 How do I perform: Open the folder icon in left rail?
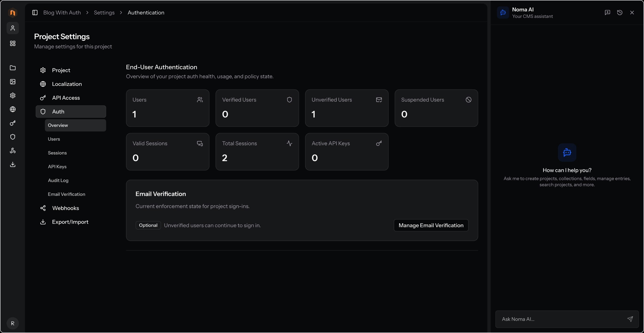(x=12, y=68)
